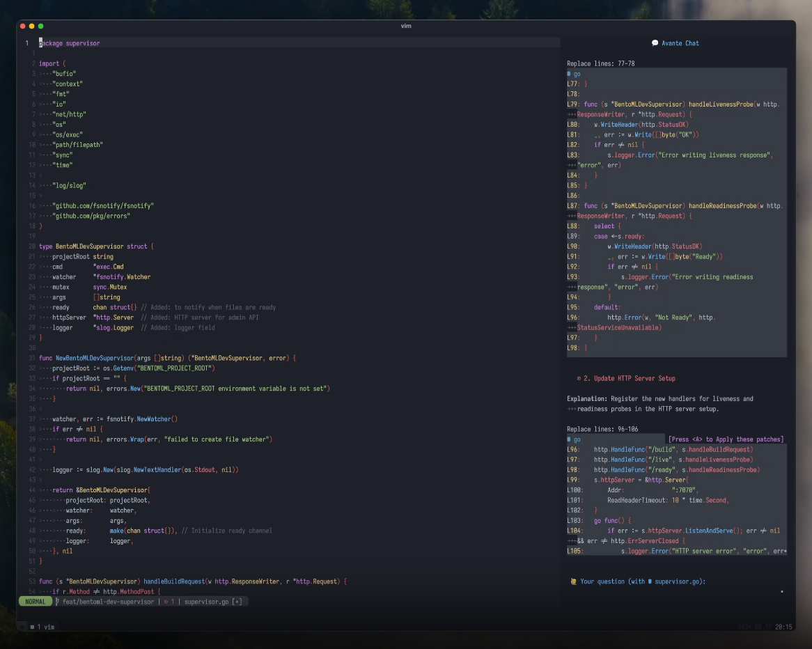Click the 'failed to create file watcher' line
This screenshot has height=649, width=812.
pyautogui.click(x=169, y=439)
